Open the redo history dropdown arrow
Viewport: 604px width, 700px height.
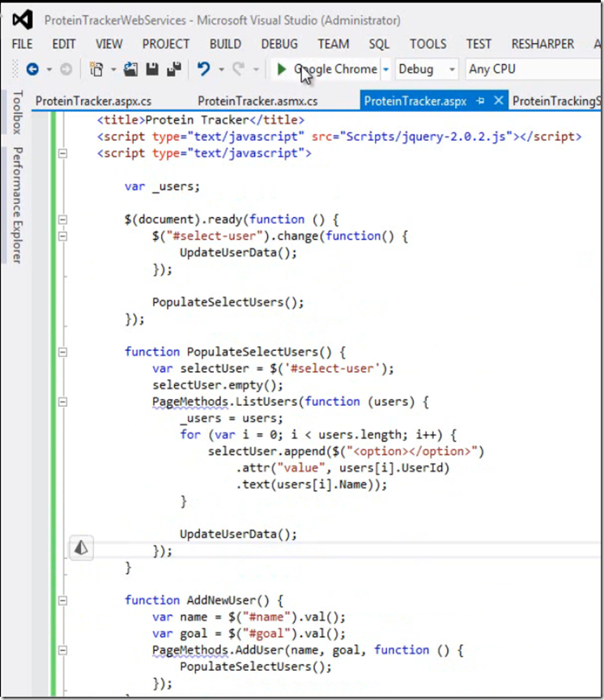(x=256, y=69)
